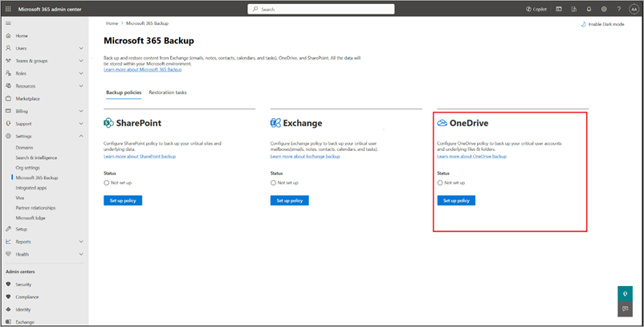Expand the Users navigation chevron
Screen dimensions: 644x327
coord(81,48)
